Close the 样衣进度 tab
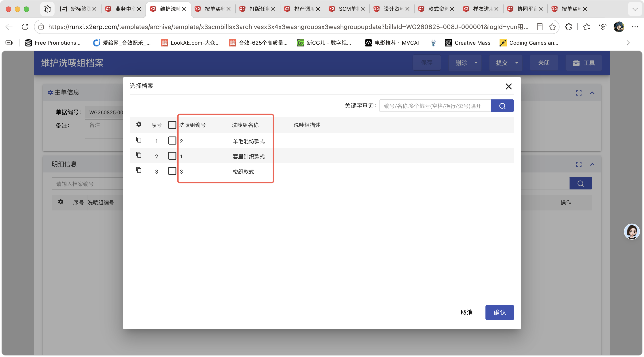 (x=496, y=9)
